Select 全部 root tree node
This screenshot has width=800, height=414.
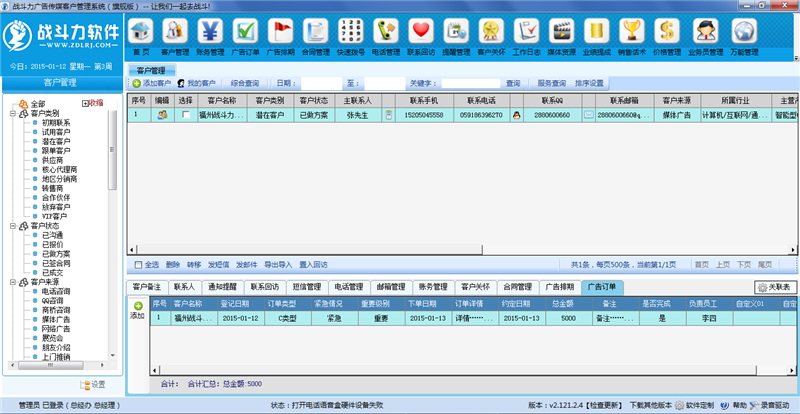pyautogui.click(x=38, y=104)
